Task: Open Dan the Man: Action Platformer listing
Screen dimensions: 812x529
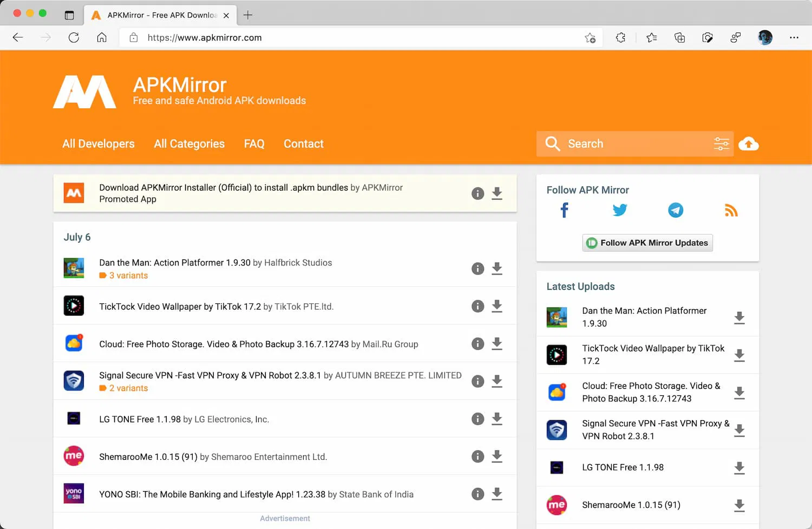Action: 175,263
